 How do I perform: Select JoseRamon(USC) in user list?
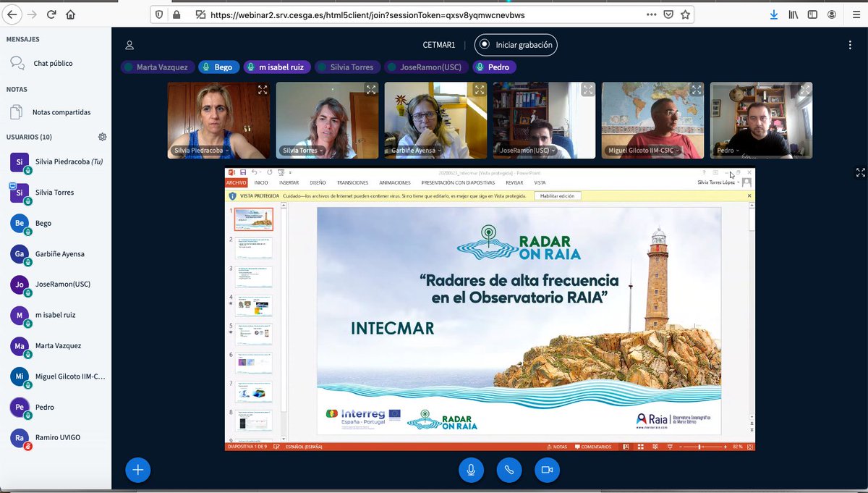tap(56, 285)
